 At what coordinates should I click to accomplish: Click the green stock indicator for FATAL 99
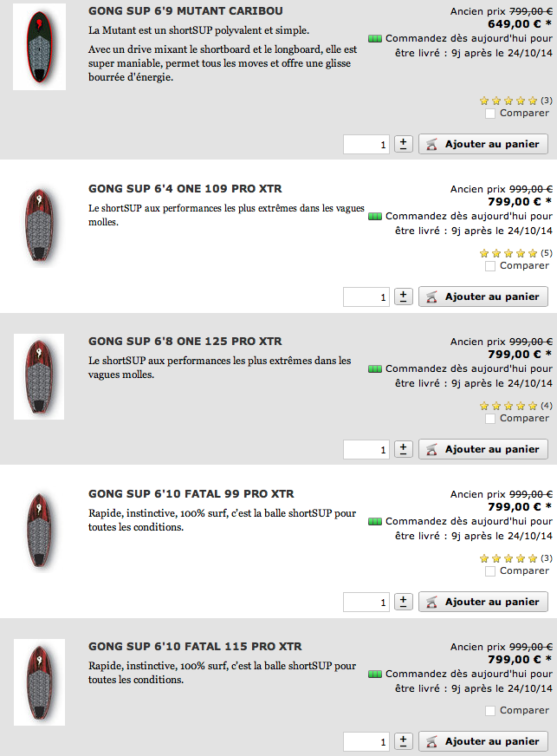(x=375, y=521)
